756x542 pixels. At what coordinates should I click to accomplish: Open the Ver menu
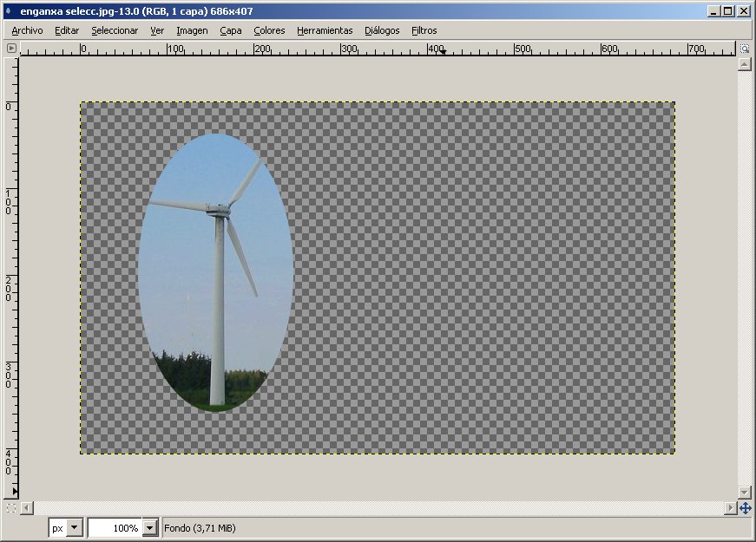tap(157, 30)
